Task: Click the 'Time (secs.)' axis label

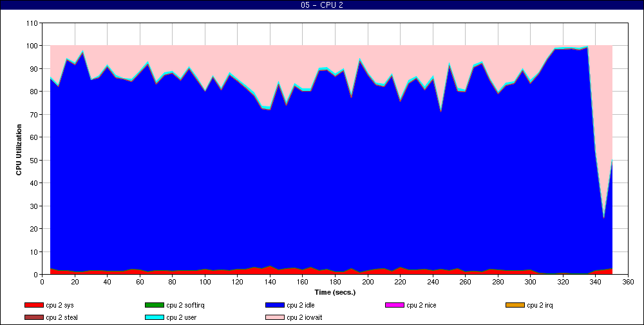Action: tap(335, 293)
